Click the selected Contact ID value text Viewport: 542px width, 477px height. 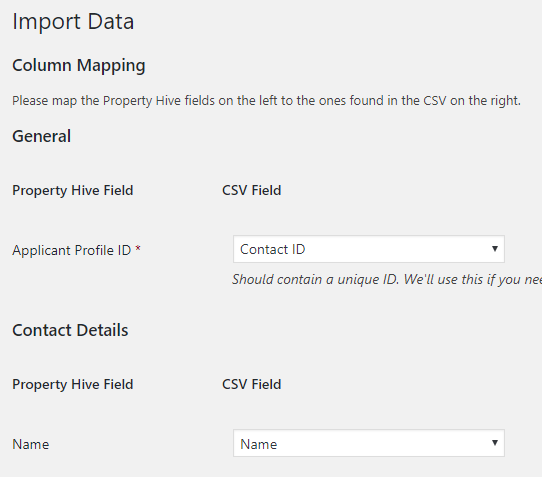coord(272,249)
